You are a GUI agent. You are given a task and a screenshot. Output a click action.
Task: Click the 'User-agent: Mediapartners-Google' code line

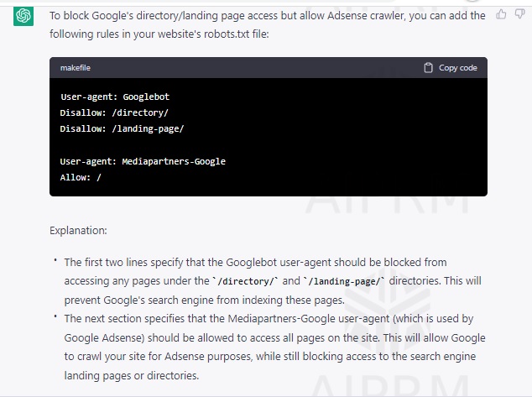tap(143, 161)
